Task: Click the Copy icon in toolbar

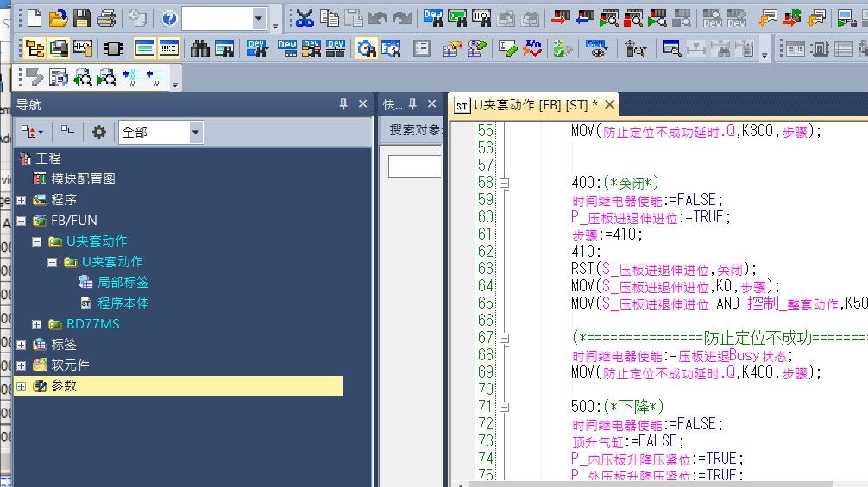Action: click(329, 17)
